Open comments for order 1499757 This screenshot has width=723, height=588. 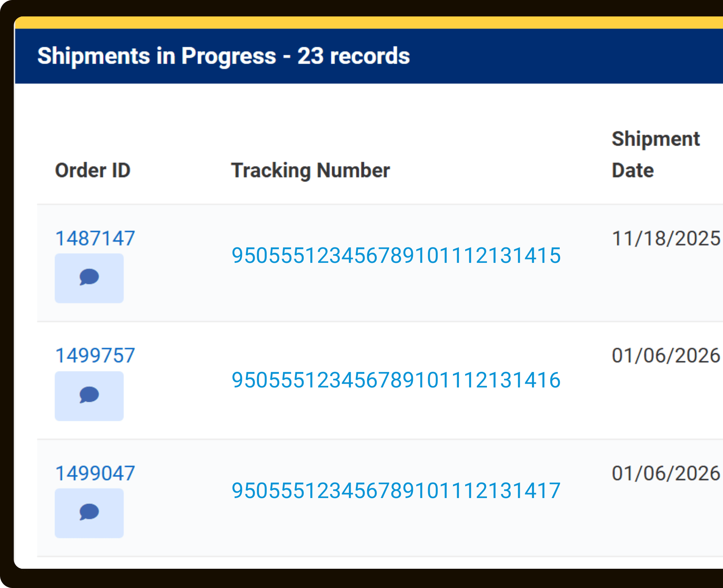coord(89,395)
